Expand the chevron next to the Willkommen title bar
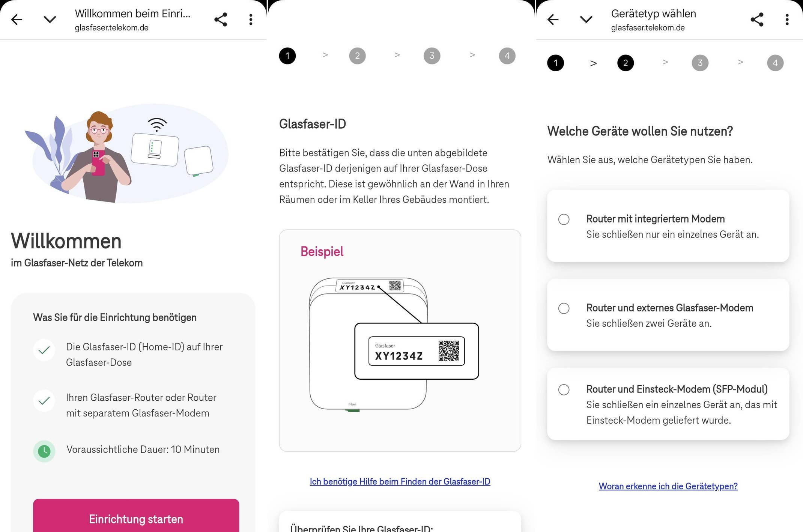Screen dimensions: 803x532 tap(50, 19)
